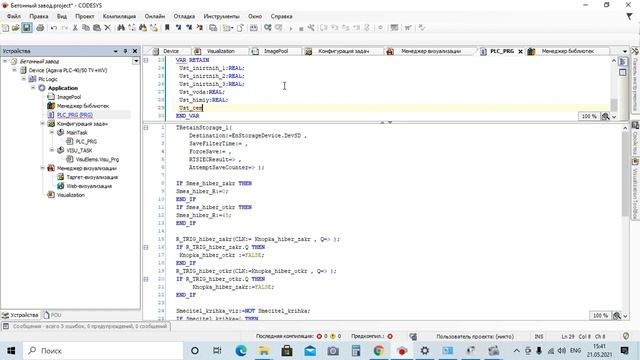Open the Онлайн menu
Viewport: 640px width, 360px height.
click(155, 16)
